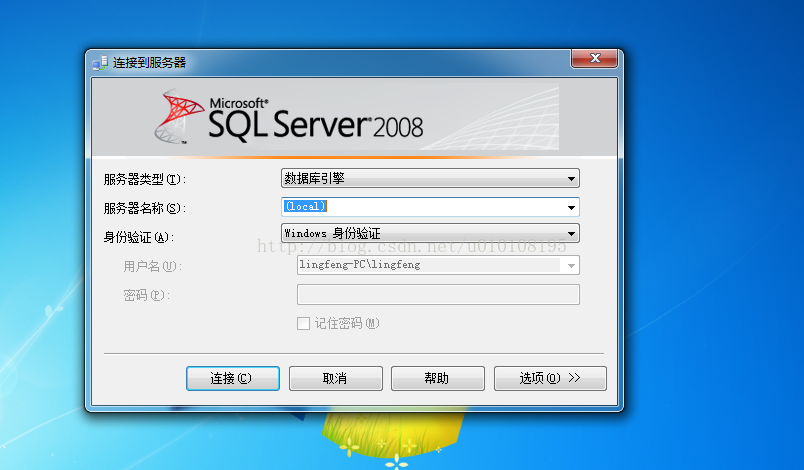The height and width of the screenshot is (470, 804).
Task: Click the 连接(C) connect button
Action: [233, 378]
